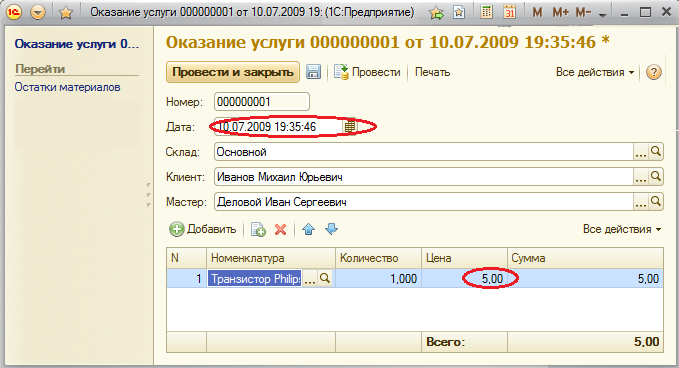The width and height of the screenshot is (679, 368).
Task: Click the 'Количество' column header
Action: [378, 258]
